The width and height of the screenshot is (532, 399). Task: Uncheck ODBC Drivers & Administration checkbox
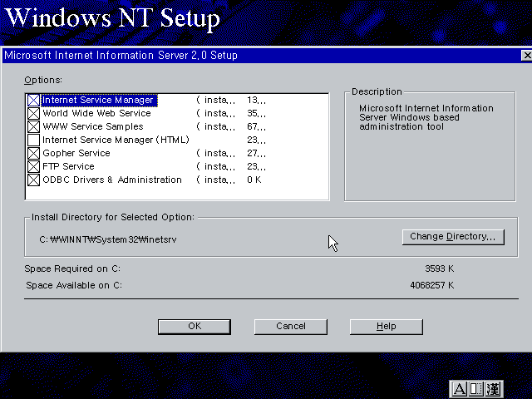click(x=33, y=180)
